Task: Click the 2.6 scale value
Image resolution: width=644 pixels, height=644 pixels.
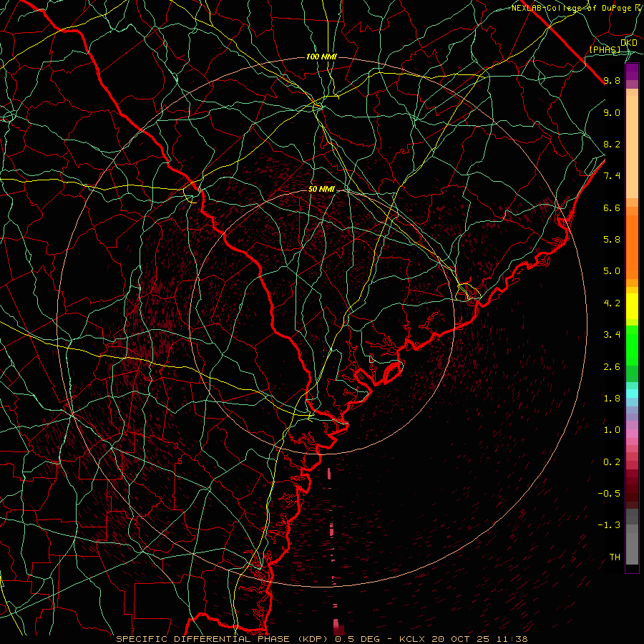Action: click(x=612, y=367)
